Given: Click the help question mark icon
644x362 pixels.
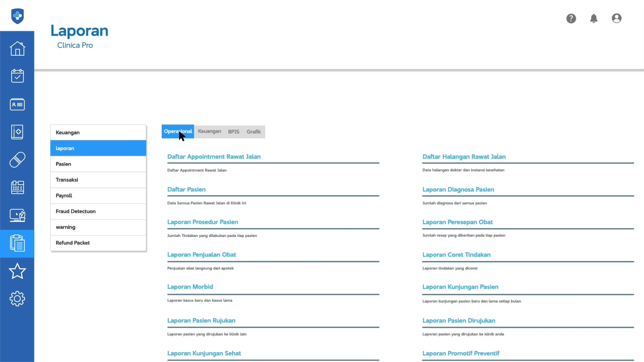Looking at the screenshot, I should [x=571, y=18].
